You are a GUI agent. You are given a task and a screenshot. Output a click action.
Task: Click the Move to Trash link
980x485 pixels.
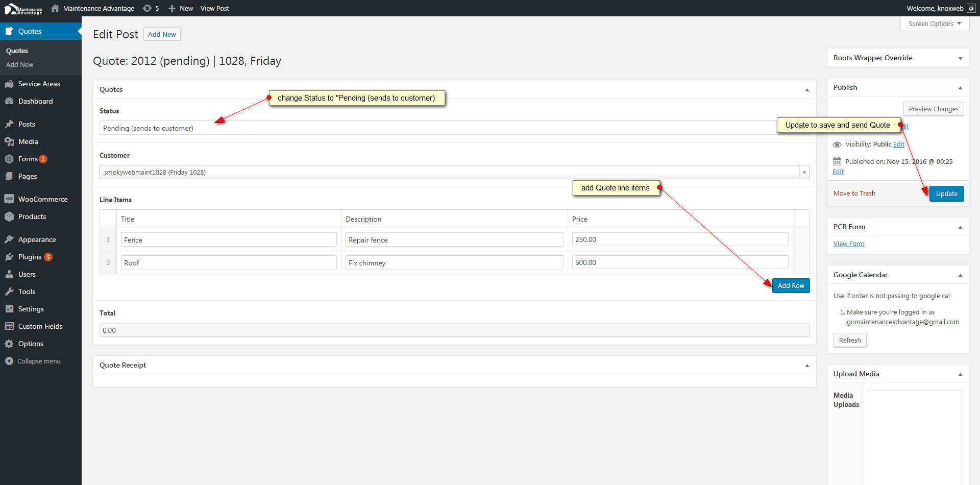tap(854, 193)
